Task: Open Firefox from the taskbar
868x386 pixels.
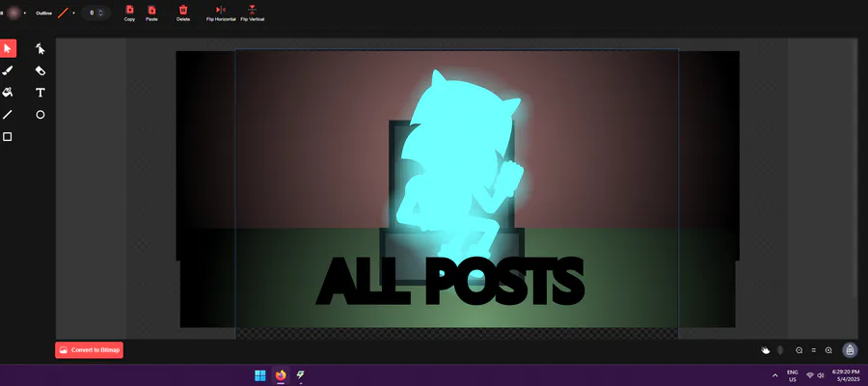Action: [x=280, y=375]
